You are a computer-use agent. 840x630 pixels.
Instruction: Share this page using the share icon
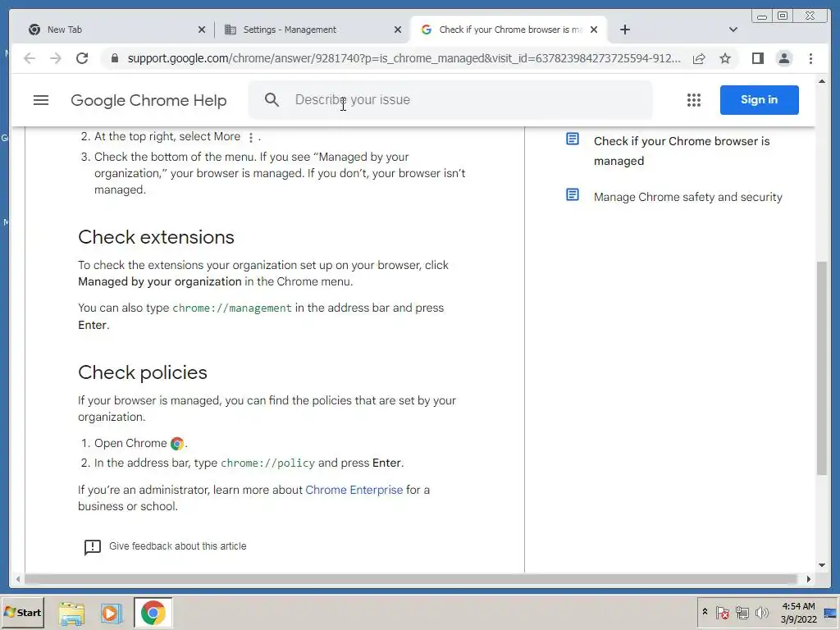[x=699, y=58]
